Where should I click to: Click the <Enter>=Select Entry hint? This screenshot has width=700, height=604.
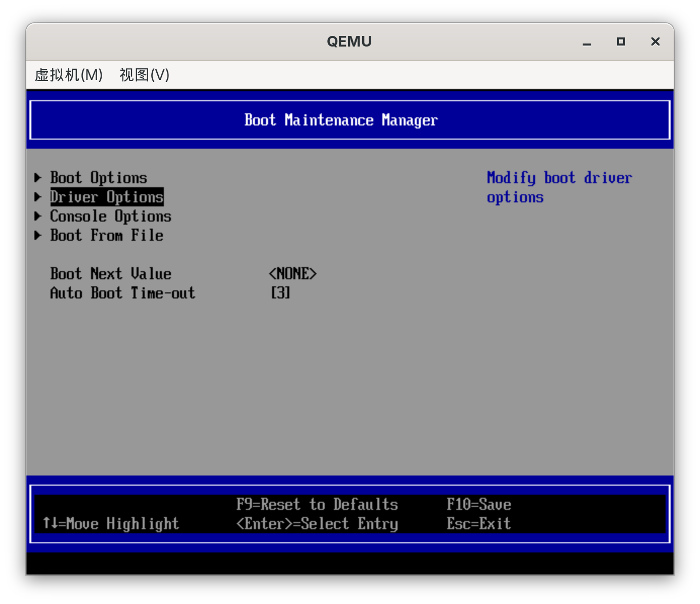point(317,524)
